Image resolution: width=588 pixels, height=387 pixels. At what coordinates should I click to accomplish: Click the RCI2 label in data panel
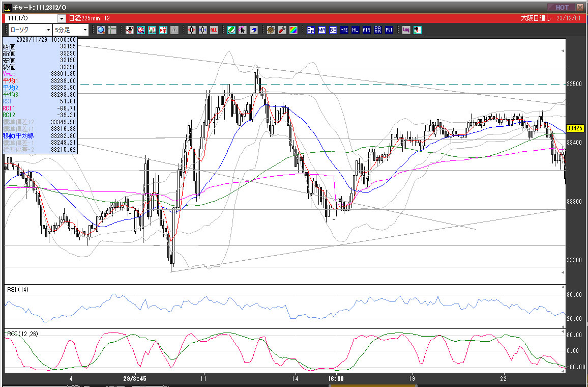pos(9,115)
